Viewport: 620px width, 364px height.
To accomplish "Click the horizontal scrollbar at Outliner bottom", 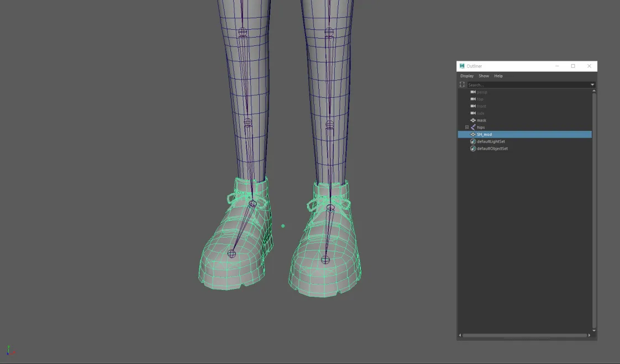I will click(x=525, y=335).
